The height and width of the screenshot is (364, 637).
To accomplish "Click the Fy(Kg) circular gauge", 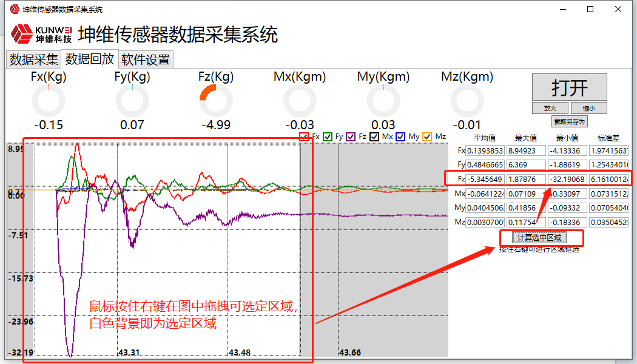I will (132, 101).
